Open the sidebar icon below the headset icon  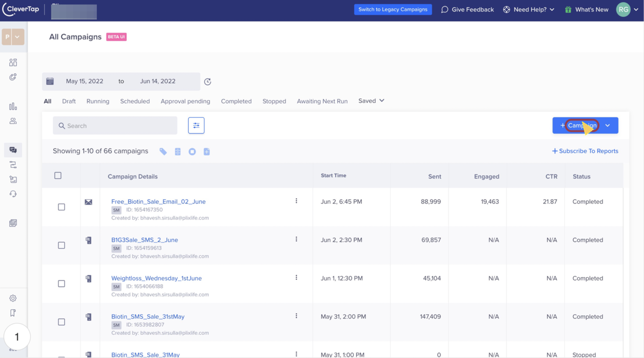pos(13,223)
